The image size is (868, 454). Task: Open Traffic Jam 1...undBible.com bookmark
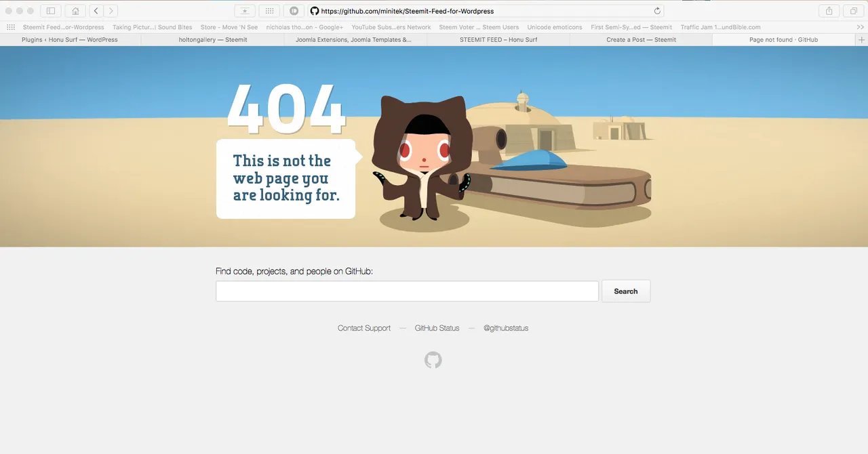point(720,27)
